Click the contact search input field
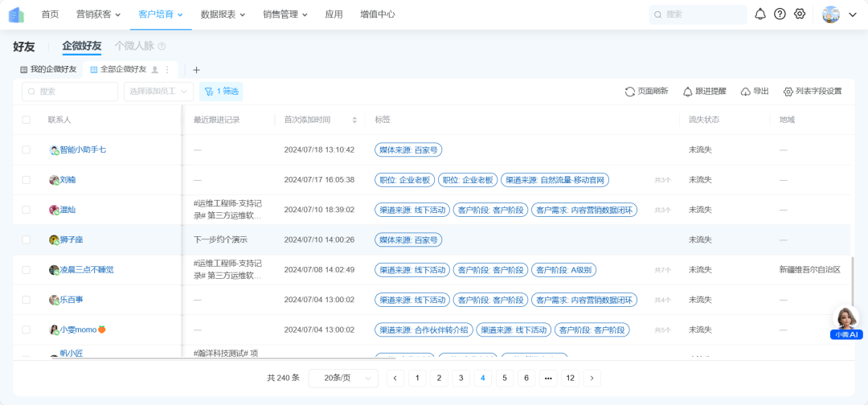This screenshot has width=868, height=405. tap(70, 92)
